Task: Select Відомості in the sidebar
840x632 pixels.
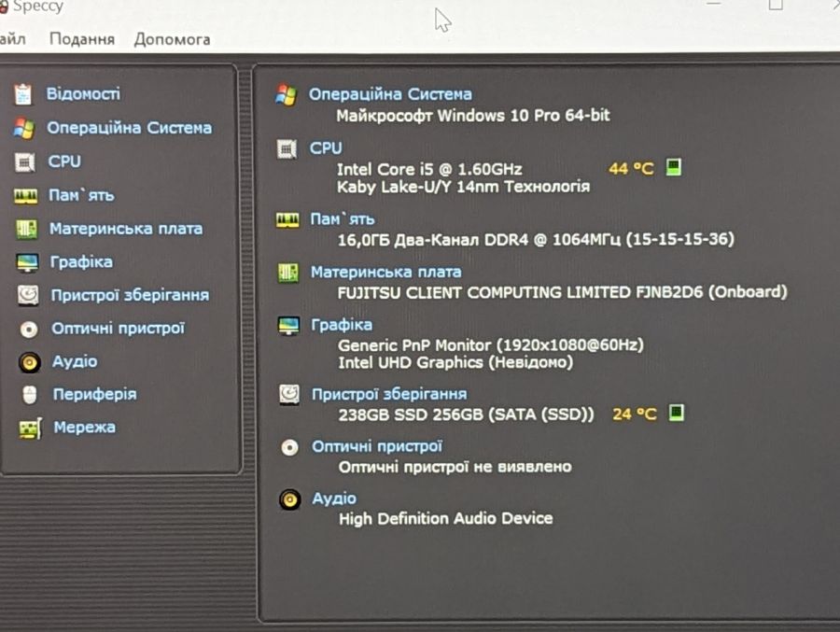Action: (x=83, y=93)
